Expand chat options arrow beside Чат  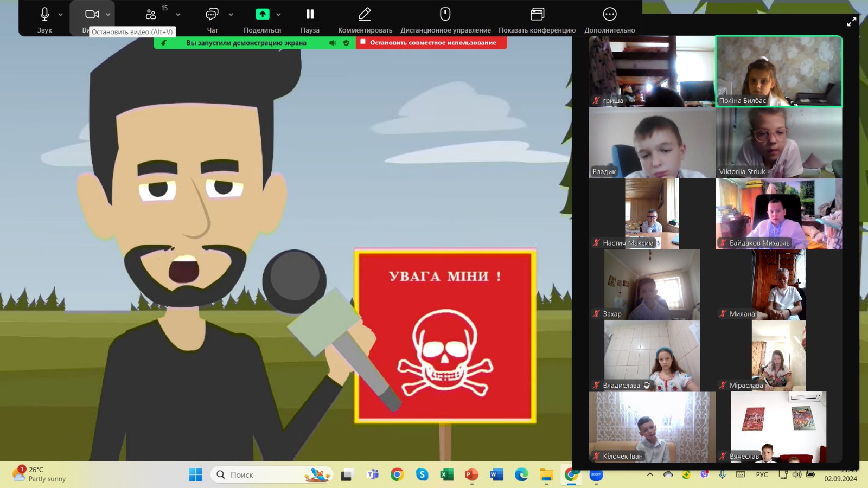click(231, 15)
